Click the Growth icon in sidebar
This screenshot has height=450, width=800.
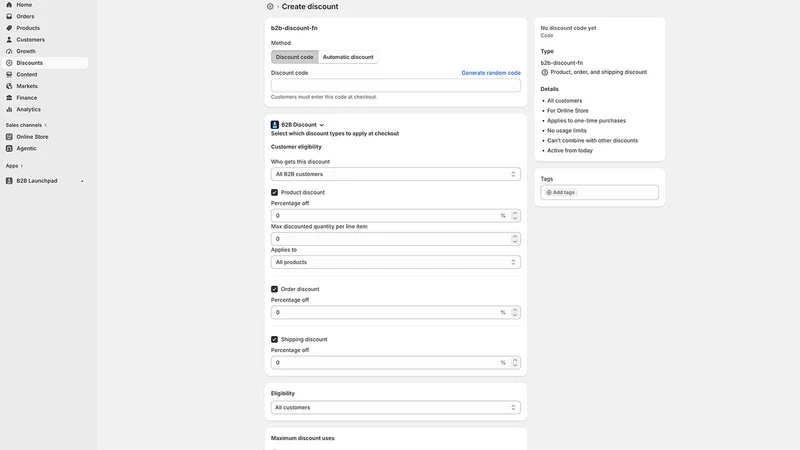pyautogui.click(x=9, y=51)
